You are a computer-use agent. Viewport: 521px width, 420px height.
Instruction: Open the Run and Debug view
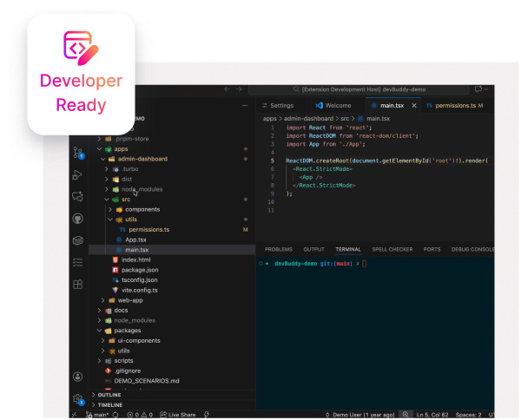pos(77,174)
